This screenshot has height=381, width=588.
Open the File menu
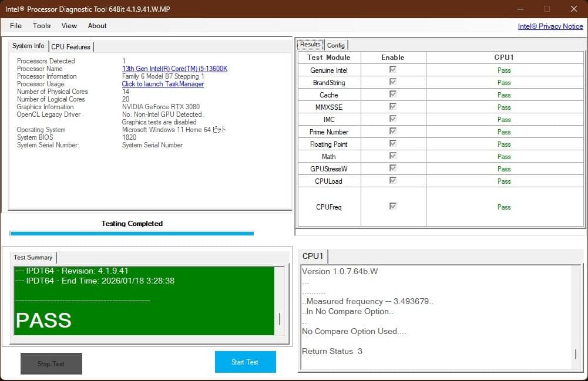click(x=15, y=25)
